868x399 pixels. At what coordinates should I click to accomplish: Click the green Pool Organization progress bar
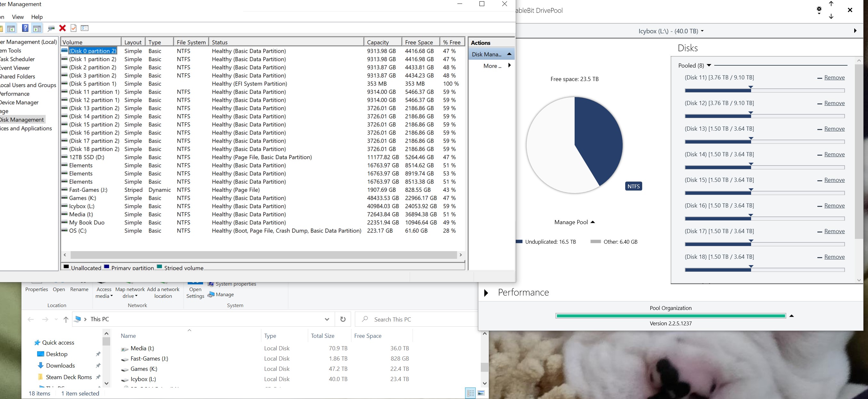[x=671, y=316]
